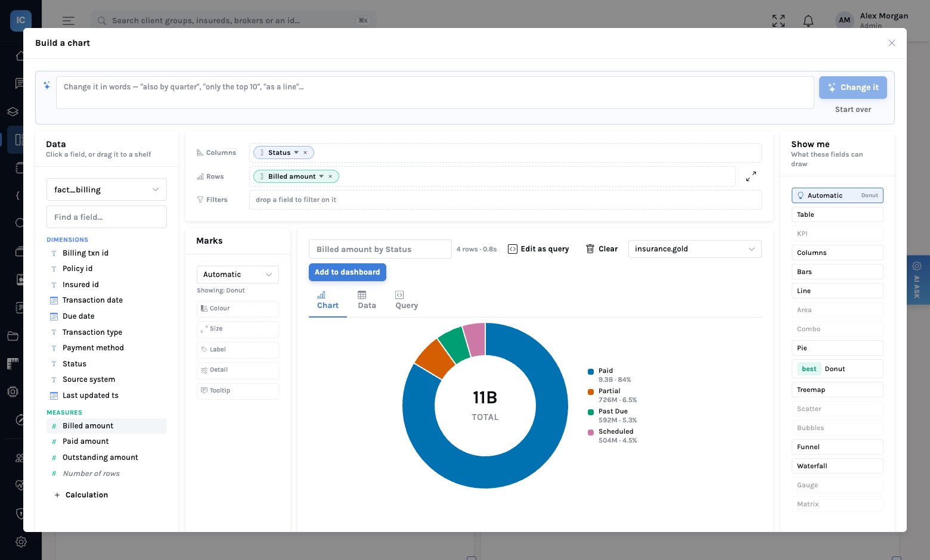This screenshot has width=930, height=560.
Task: Click the Colour marks shelf
Action: (238, 309)
